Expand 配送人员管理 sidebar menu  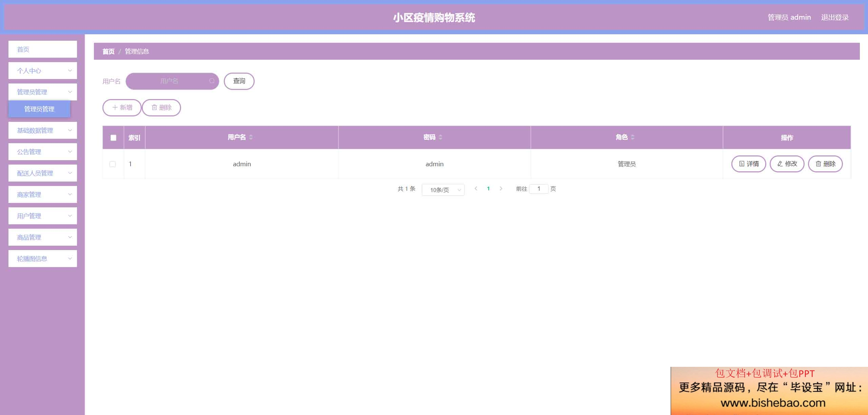pyautogui.click(x=43, y=173)
